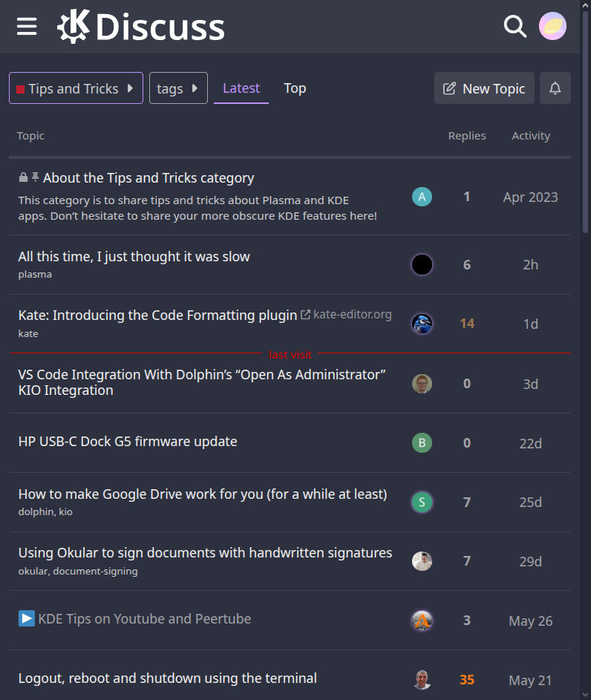Click the avatar on the Okular topic
The image size is (591, 700).
pyautogui.click(x=422, y=561)
